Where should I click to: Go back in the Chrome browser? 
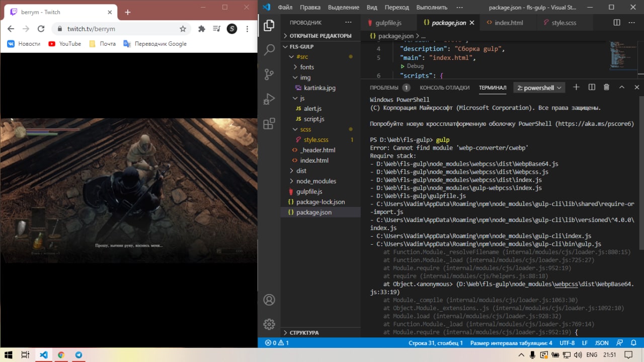[x=11, y=29]
